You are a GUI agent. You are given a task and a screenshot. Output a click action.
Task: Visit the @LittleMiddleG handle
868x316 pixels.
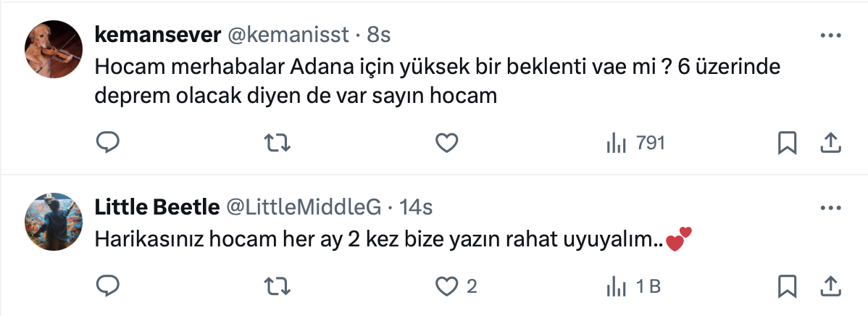[304, 207]
